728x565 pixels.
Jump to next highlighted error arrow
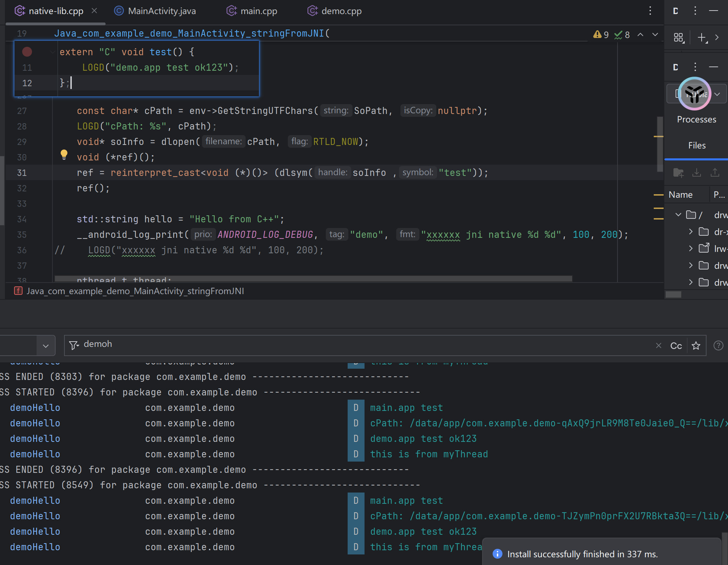[x=655, y=35]
